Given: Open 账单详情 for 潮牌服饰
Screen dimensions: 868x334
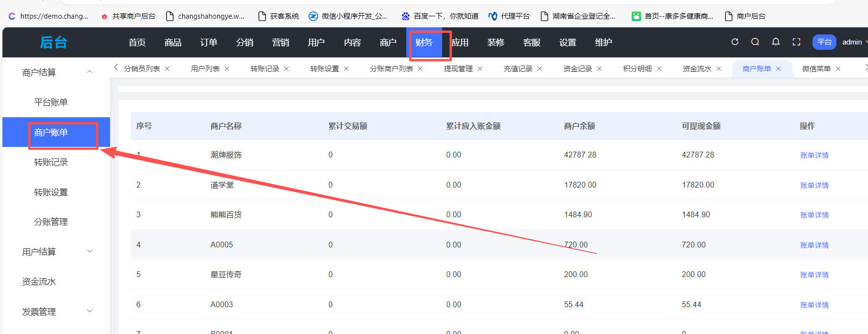Looking at the screenshot, I should pos(814,155).
